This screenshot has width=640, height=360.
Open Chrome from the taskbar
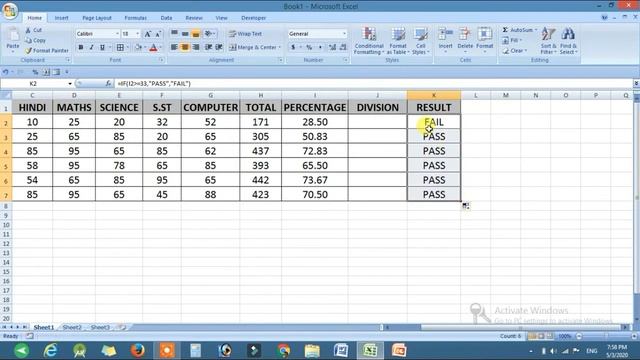(x=284, y=350)
